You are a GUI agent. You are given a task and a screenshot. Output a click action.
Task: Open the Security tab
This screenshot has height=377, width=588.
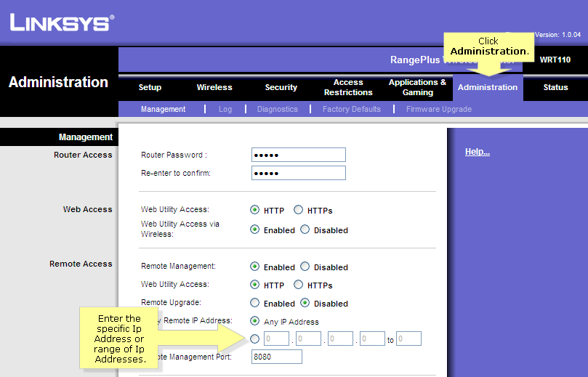coord(281,88)
